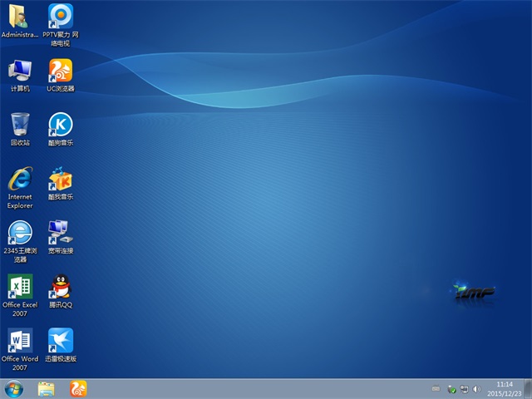
Task: Click the UC浏览器 shortcut on the desktop
Action: 60,71
